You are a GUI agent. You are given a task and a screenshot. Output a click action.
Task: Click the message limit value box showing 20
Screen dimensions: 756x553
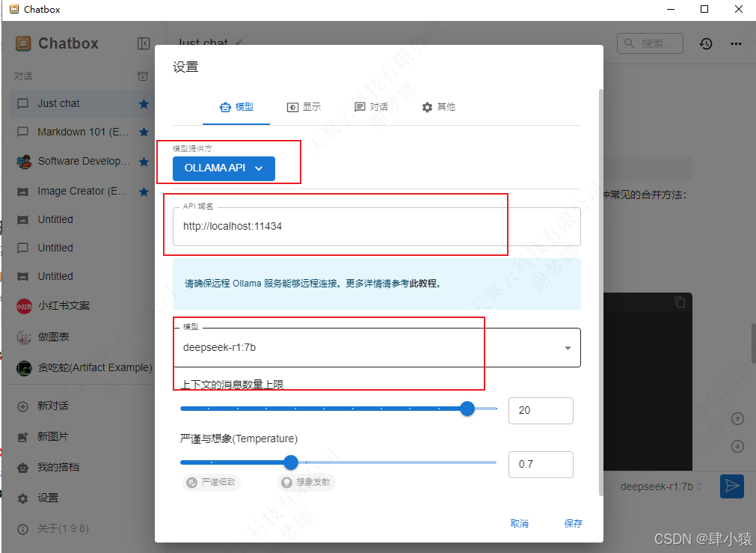pos(541,411)
